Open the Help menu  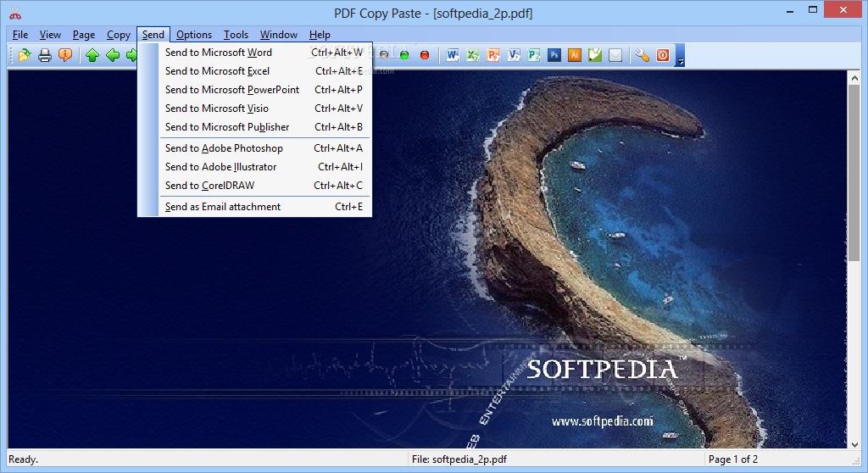pyautogui.click(x=320, y=35)
